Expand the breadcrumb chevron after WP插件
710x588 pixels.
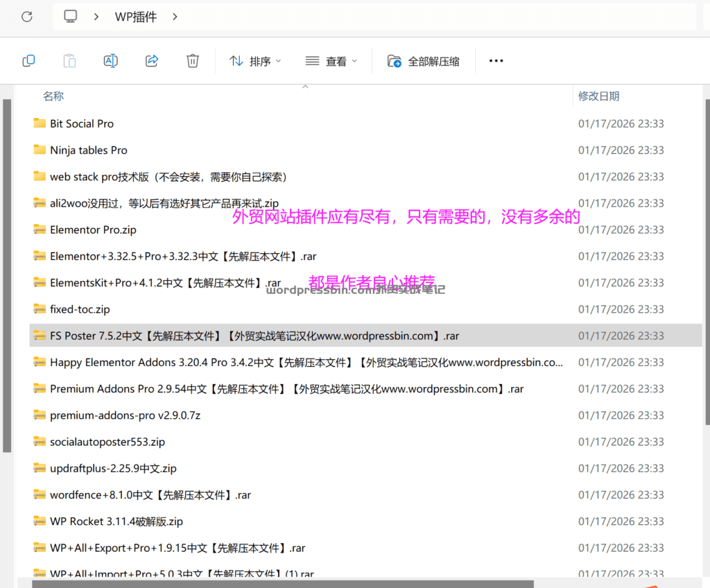pyautogui.click(x=175, y=16)
